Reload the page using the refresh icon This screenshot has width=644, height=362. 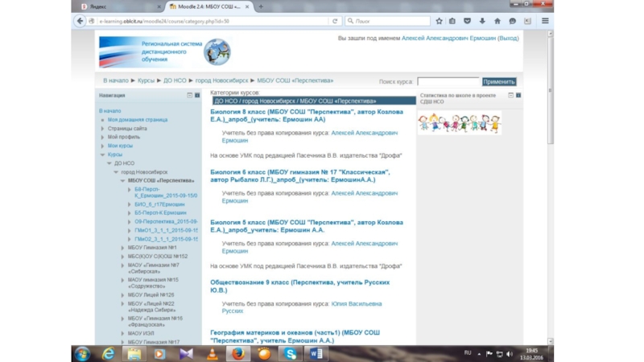(335, 21)
